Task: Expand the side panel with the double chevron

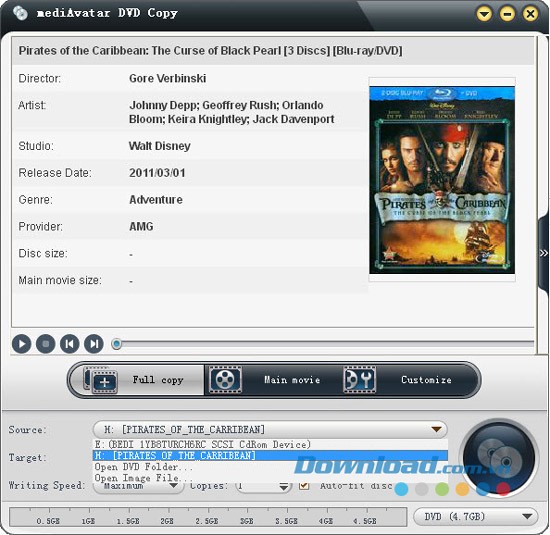Action: [544, 253]
